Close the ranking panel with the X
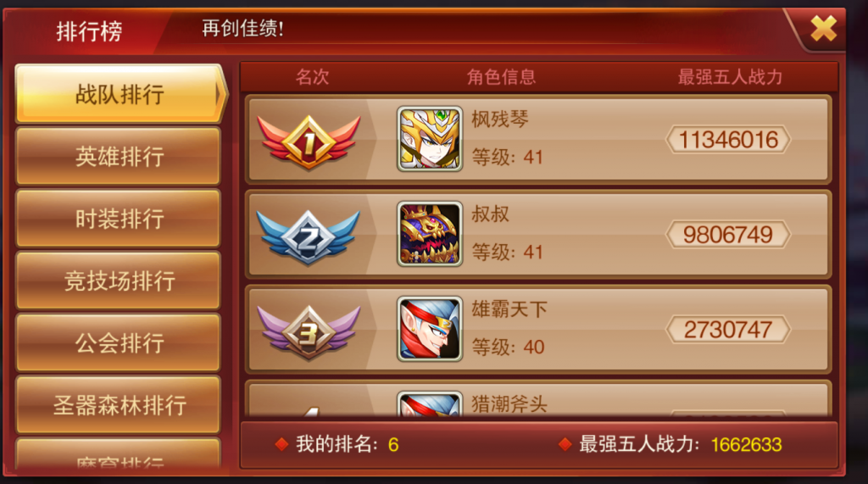The height and width of the screenshot is (484, 868). coord(823,28)
